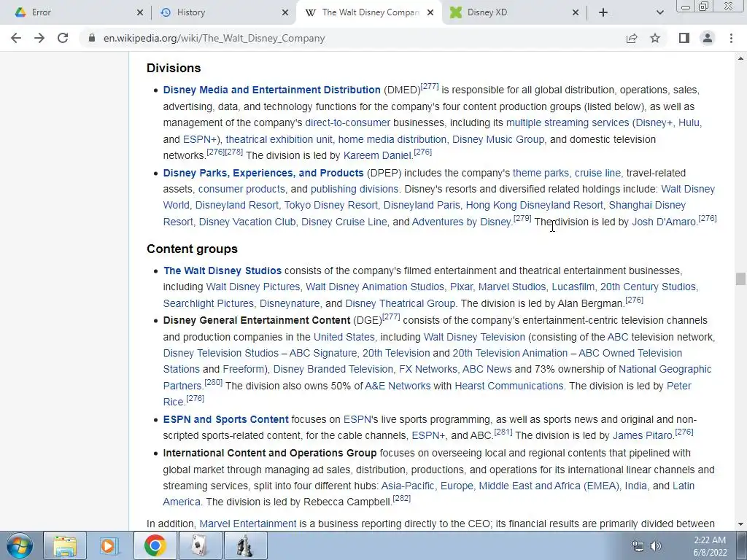Open the browser side panel

coord(684,38)
